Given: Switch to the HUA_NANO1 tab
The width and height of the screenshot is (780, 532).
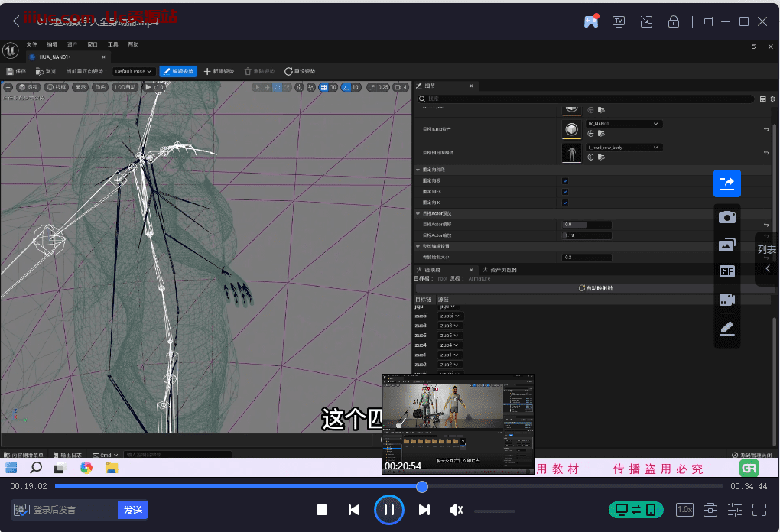Looking at the screenshot, I should [54, 57].
